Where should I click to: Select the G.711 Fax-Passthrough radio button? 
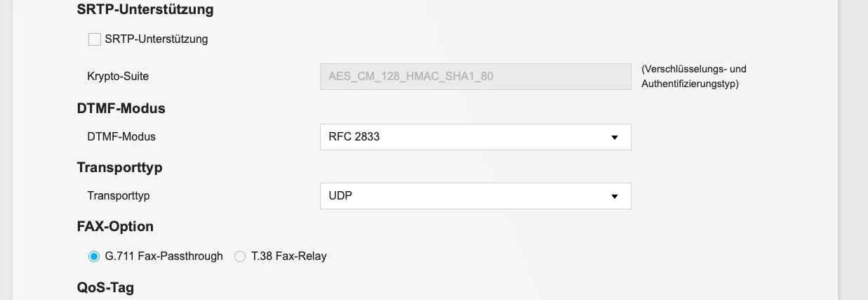94,256
